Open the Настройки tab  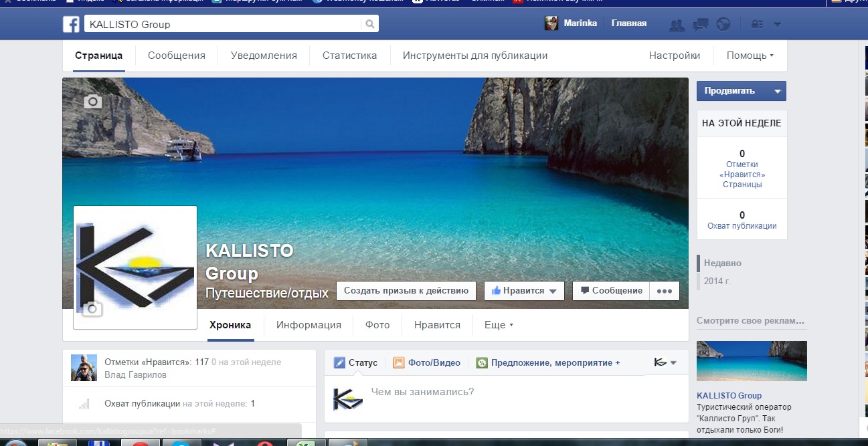675,55
